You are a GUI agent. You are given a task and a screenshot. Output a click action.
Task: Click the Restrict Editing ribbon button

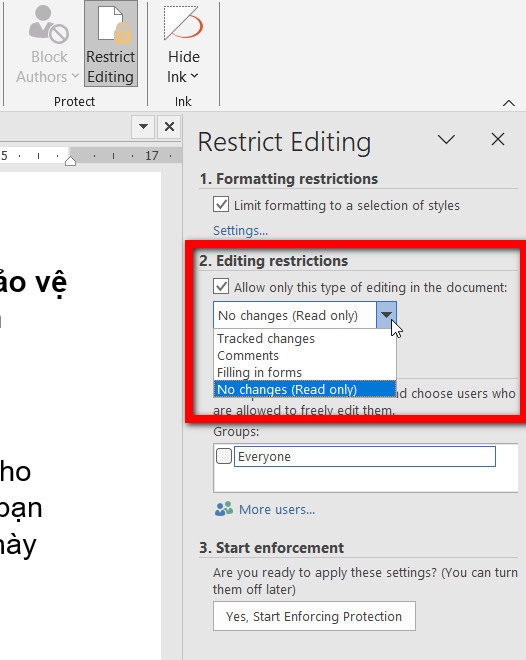point(111,44)
